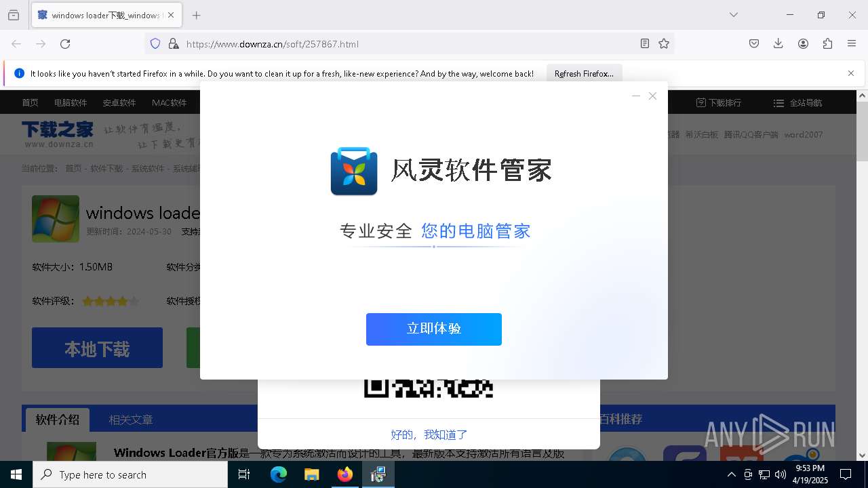The width and height of the screenshot is (868, 488).
Task: Click the windows loader software icon thumbnail
Action: (x=56, y=219)
